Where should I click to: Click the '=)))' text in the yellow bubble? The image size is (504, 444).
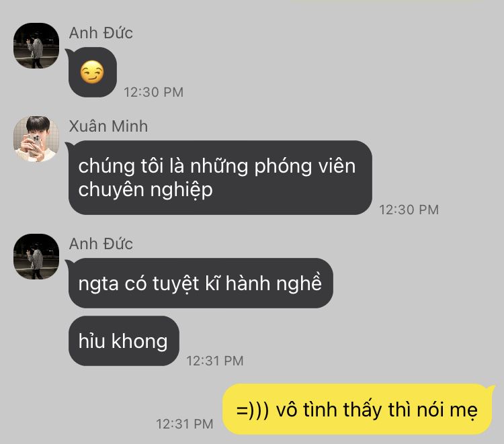(x=252, y=410)
